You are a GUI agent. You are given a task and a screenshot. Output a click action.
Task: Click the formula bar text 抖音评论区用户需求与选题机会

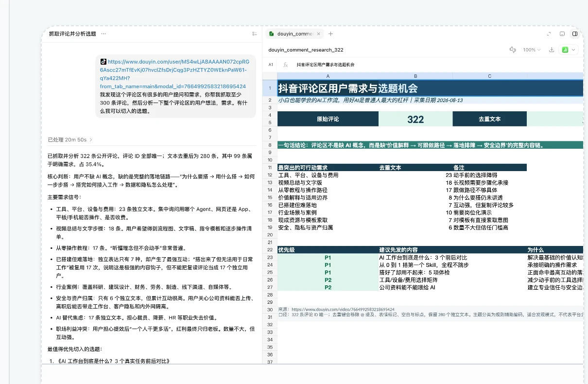tap(326, 65)
